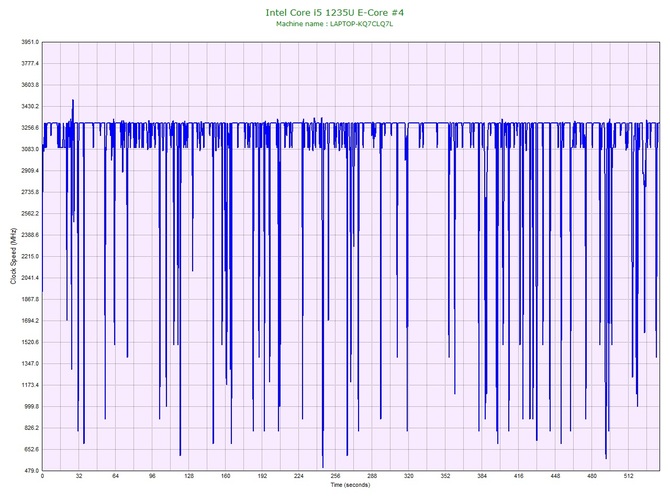Image resolution: width=670 pixels, height=502 pixels.
Task: Click the 1694.2 y-axis value
Action: (x=29, y=320)
